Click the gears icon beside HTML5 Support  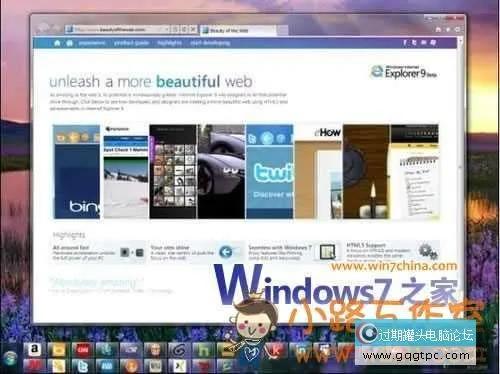[428, 252]
